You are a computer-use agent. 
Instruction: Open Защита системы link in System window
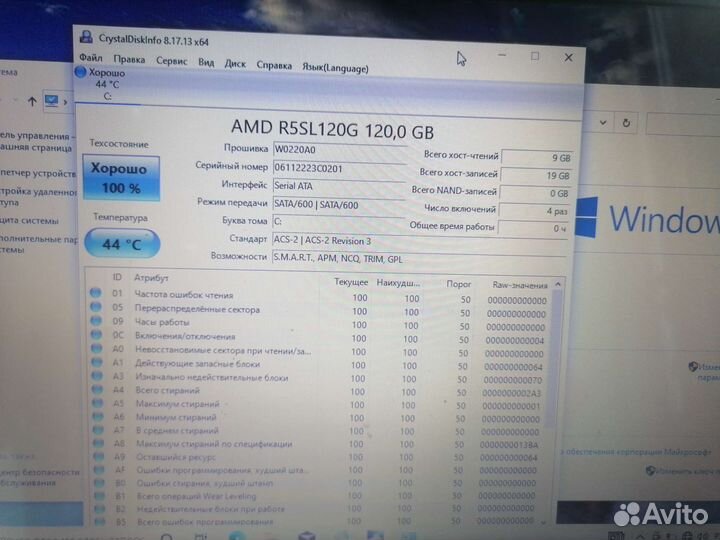(29, 220)
